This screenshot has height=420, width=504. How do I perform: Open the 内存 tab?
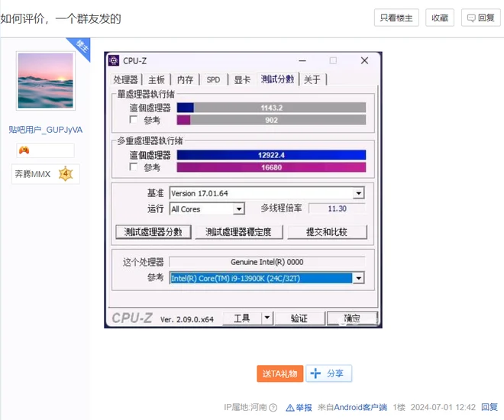[x=185, y=79]
